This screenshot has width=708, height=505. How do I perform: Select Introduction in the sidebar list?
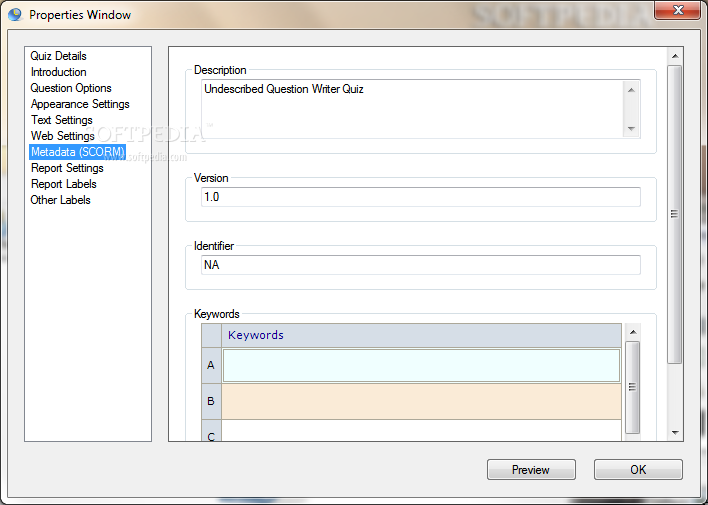pos(58,72)
